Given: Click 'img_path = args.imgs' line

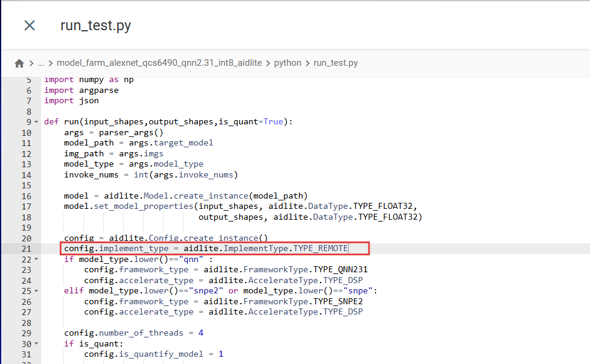Looking at the screenshot, I should pyautogui.click(x=114, y=154).
